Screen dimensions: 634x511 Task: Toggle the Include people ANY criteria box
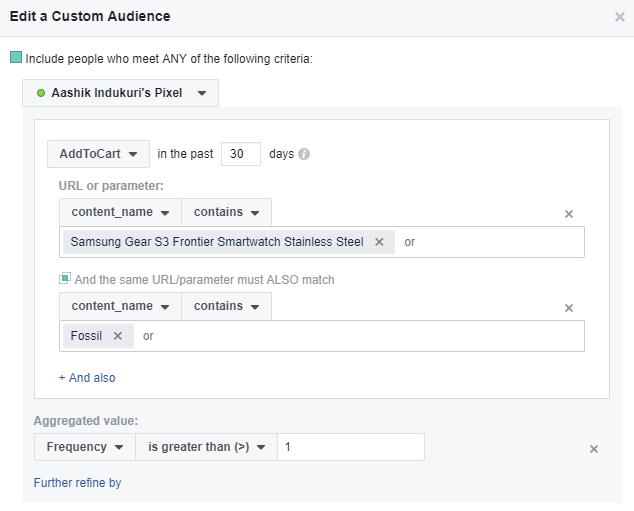(x=16, y=57)
